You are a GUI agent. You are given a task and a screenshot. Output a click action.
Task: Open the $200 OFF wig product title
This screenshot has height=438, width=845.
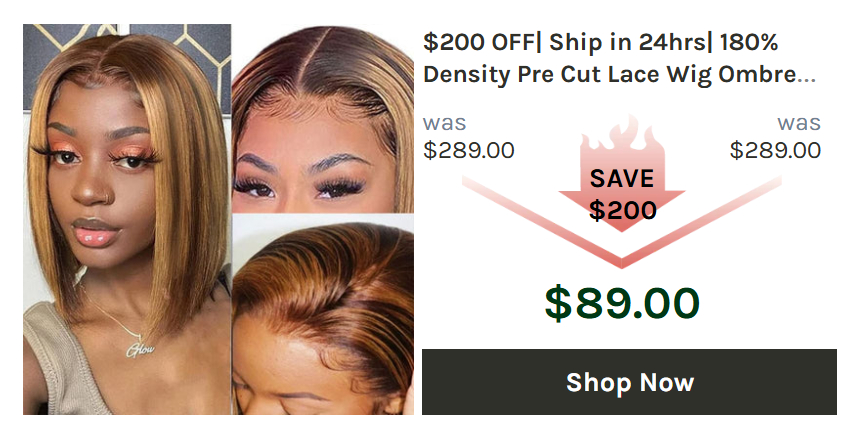click(x=619, y=58)
